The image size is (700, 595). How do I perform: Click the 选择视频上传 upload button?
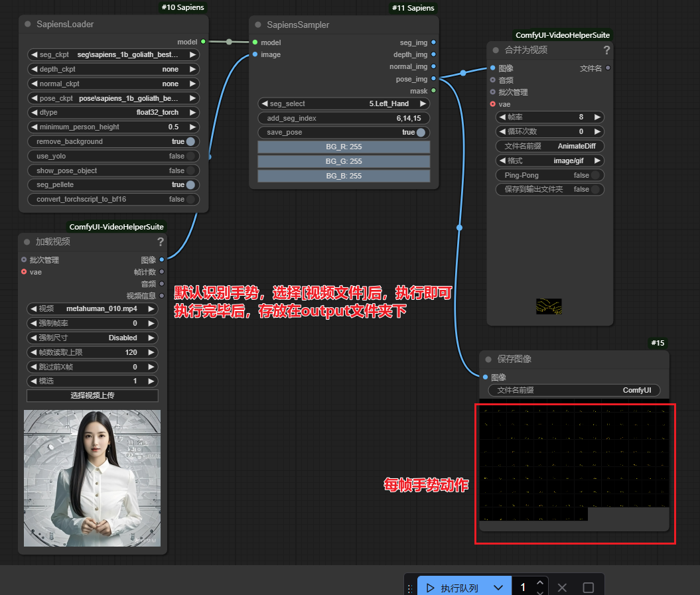point(92,396)
